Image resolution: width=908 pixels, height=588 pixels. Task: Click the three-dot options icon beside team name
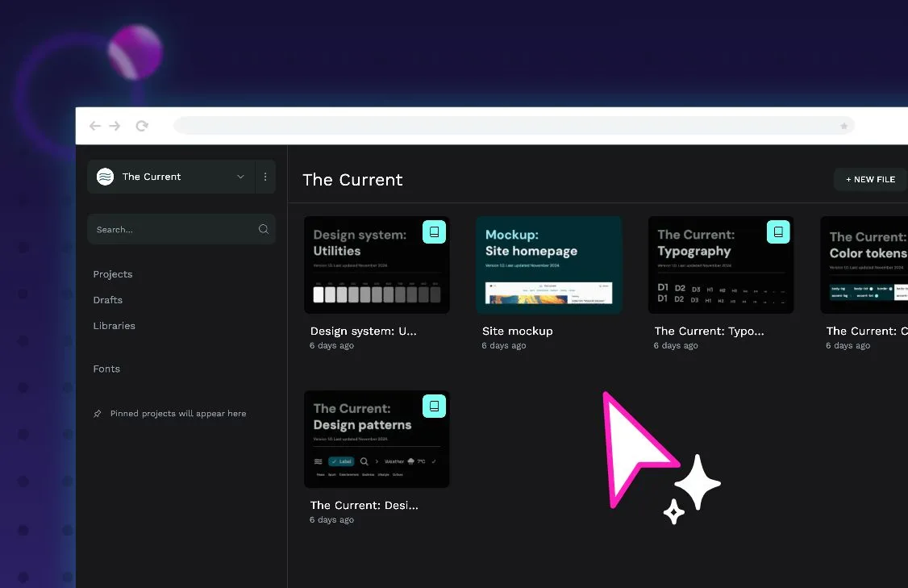[265, 176]
